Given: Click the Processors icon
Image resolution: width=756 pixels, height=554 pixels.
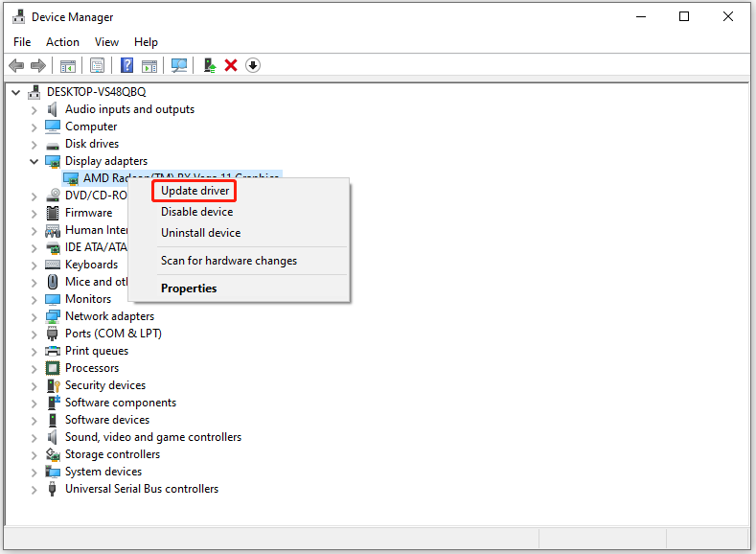Looking at the screenshot, I should (53, 368).
